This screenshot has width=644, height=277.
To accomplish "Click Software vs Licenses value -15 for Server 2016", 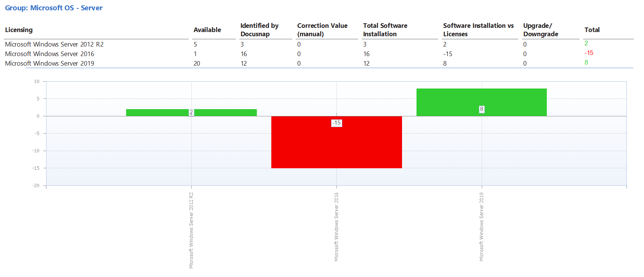I will (x=448, y=54).
